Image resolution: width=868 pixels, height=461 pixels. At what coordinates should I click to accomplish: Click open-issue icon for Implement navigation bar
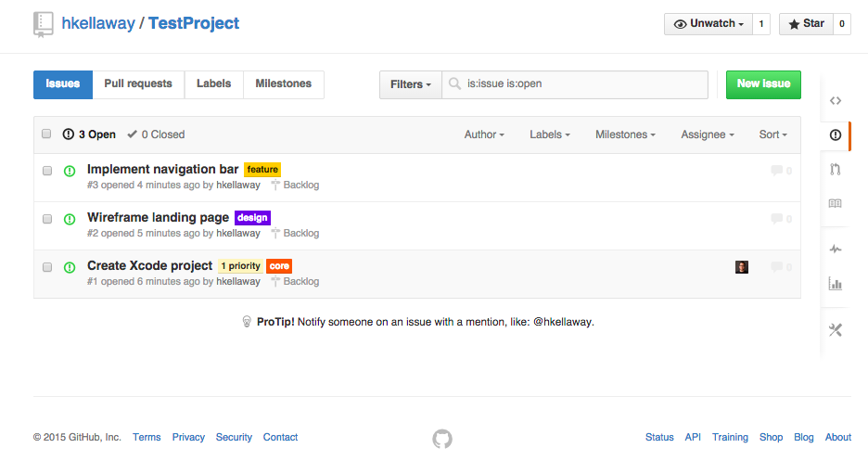[70, 171]
